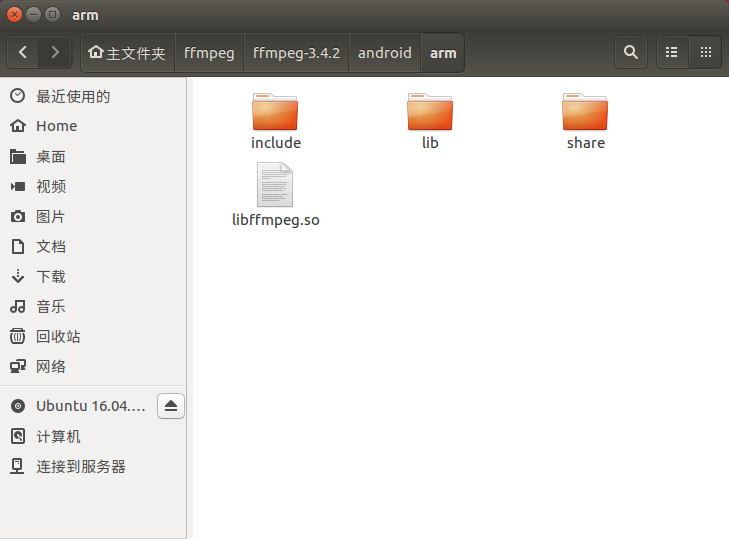Jump to ffmpeg-3.4.2 in the path bar
Viewport: 729px width, 539px height.
click(x=296, y=53)
